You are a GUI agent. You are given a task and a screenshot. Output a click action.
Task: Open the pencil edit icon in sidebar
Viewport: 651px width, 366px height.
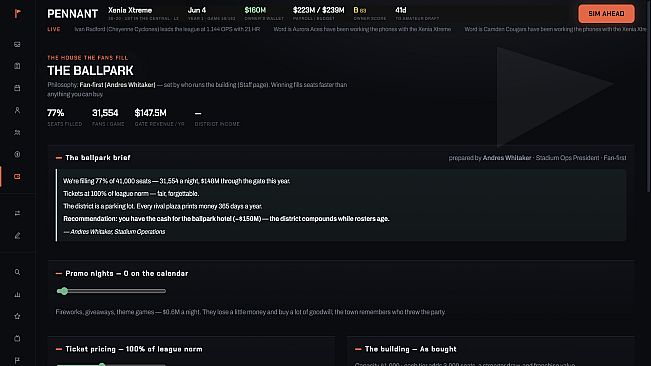point(17,236)
